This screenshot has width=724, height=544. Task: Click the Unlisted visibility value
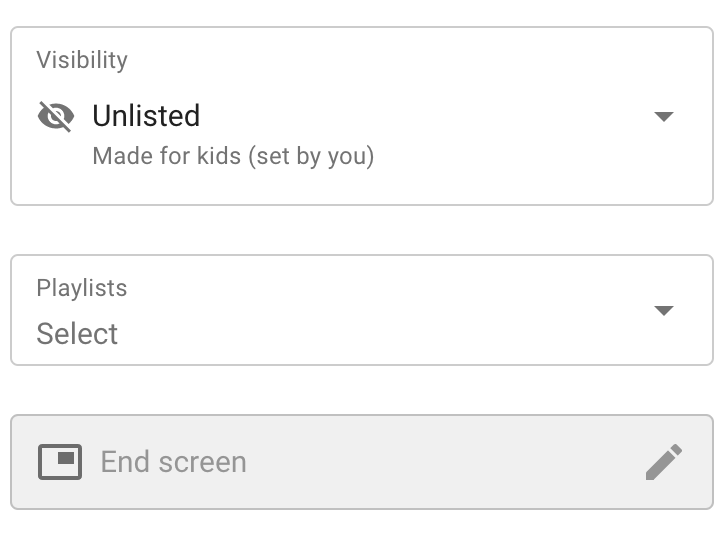[146, 116]
